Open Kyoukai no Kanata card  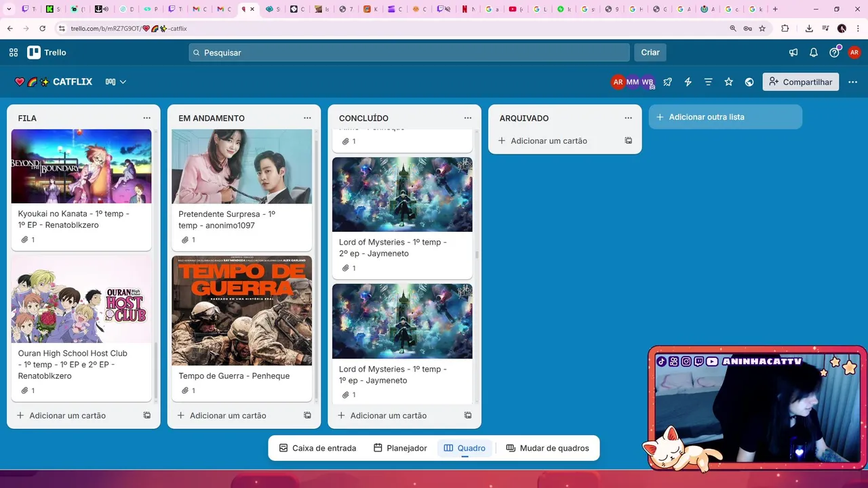[81, 190]
